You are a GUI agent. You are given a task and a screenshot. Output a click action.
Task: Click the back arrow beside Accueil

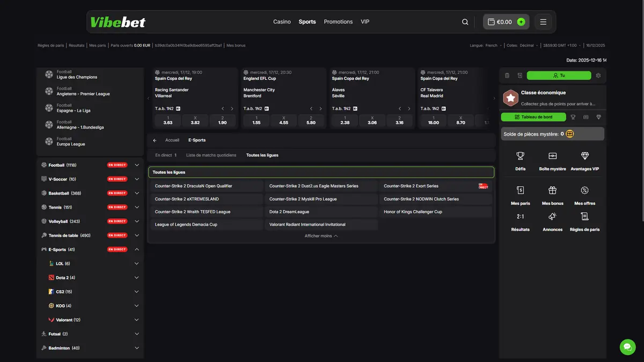click(155, 141)
